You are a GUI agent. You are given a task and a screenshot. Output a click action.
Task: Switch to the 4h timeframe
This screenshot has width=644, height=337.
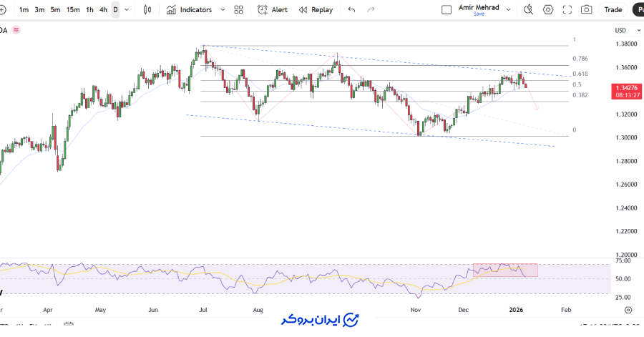pyautogui.click(x=104, y=10)
